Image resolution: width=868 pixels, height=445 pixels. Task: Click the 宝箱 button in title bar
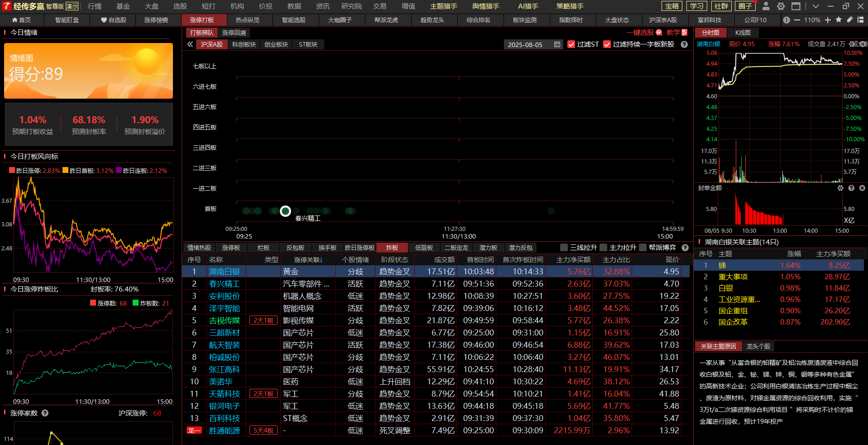tap(672, 6)
